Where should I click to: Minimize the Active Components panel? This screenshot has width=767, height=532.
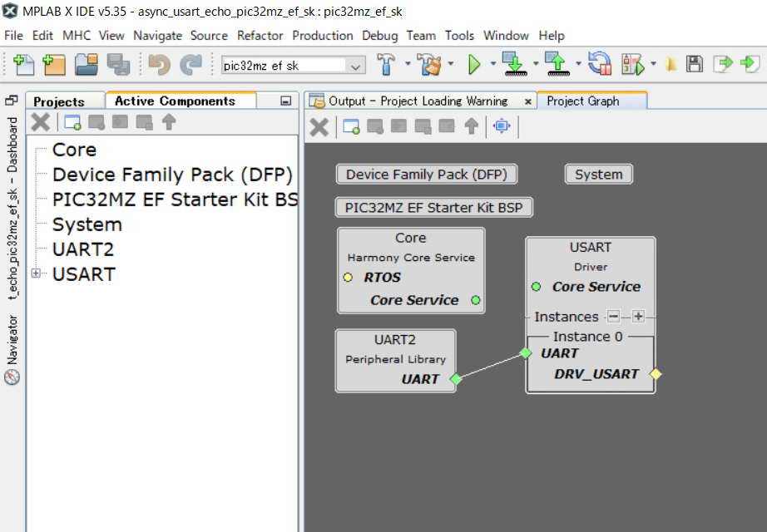(x=286, y=101)
